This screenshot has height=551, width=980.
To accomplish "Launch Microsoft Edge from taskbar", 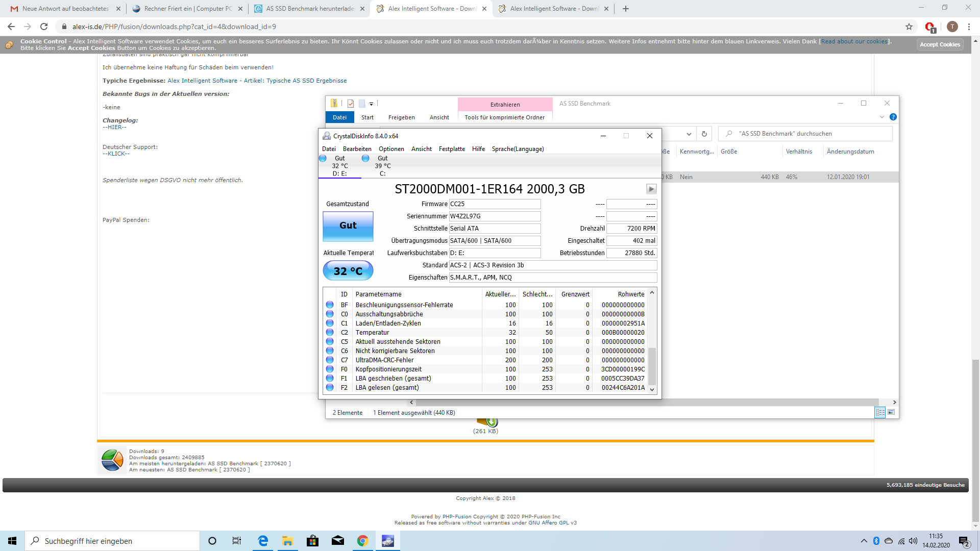I will coord(263,541).
